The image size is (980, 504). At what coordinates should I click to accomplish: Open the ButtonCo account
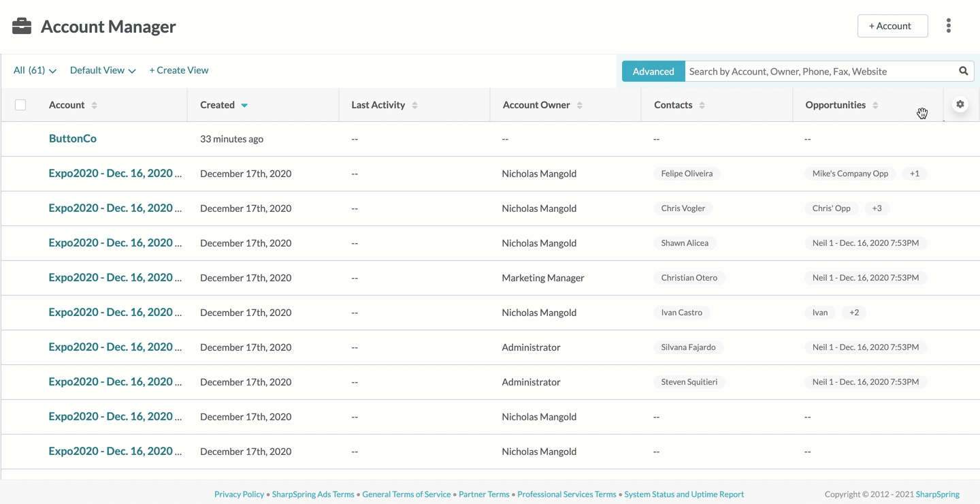click(x=73, y=138)
